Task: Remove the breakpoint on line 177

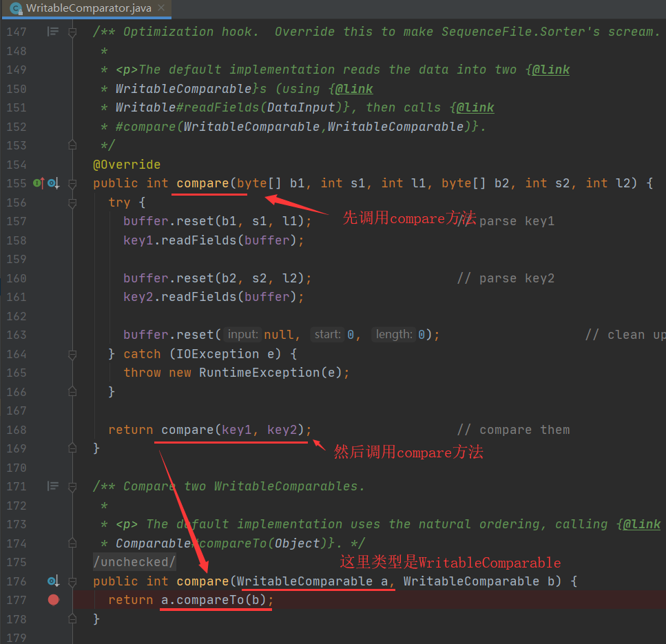Action: [54, 600]
